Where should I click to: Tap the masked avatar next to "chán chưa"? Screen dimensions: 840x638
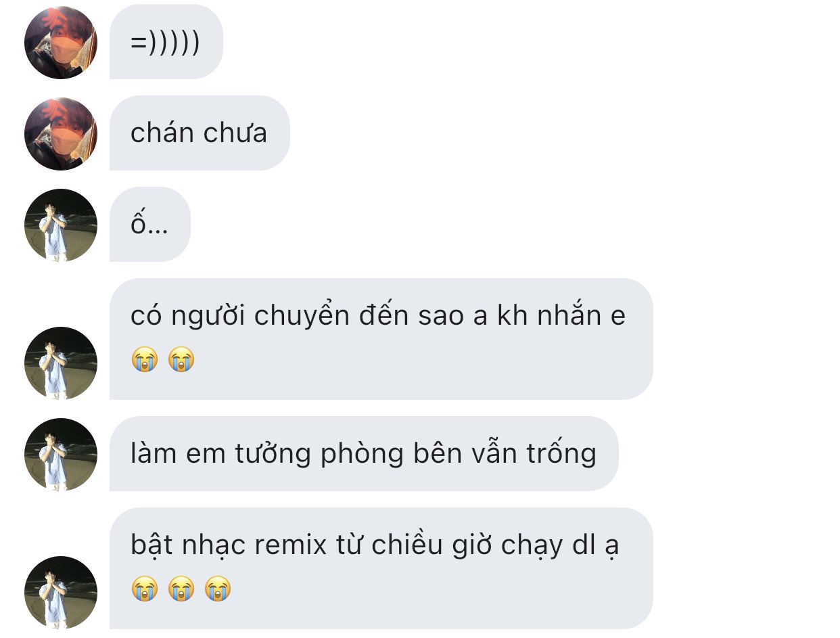(61, 134)
